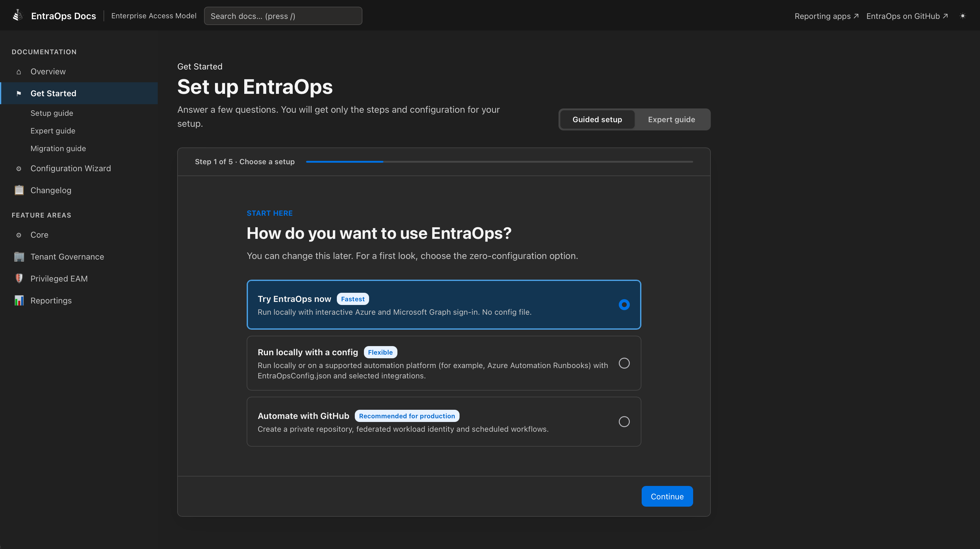Click the EntraOps pyramid logo icon

[x=17, y=16]
